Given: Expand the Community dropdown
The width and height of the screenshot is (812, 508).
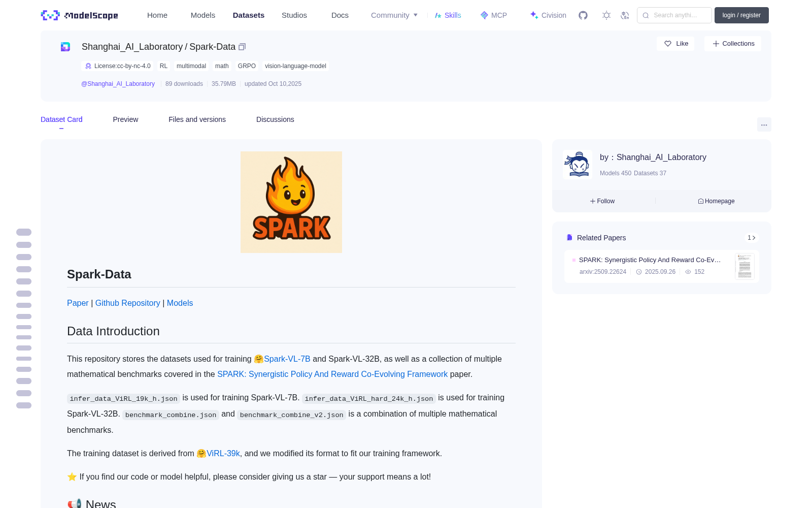Looking at the screenshot, I should [394, 15].
